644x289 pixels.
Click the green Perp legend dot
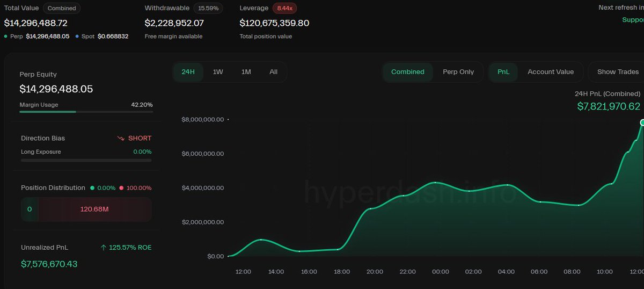tap(6, 37)
